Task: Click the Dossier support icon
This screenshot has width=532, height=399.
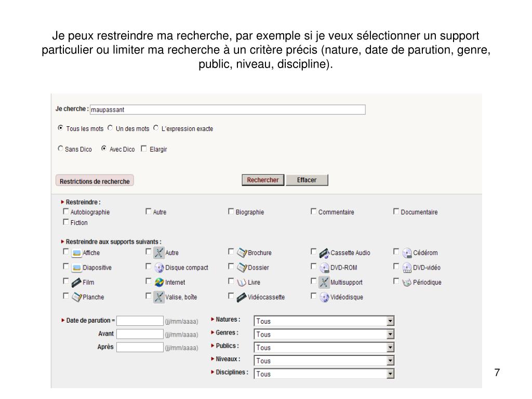Action: click(242, 268)
